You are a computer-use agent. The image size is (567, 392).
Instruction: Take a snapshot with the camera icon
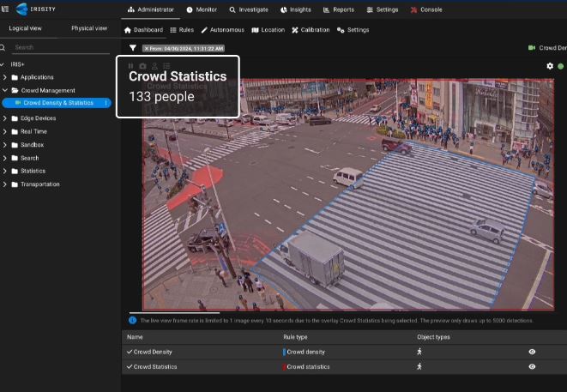(x=142, y=66)
